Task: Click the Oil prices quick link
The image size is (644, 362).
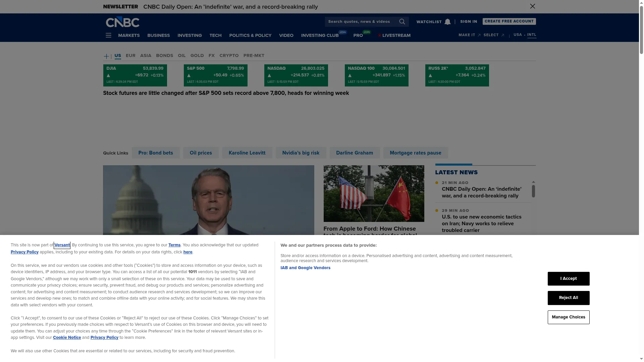Action: tap(201, 153)
